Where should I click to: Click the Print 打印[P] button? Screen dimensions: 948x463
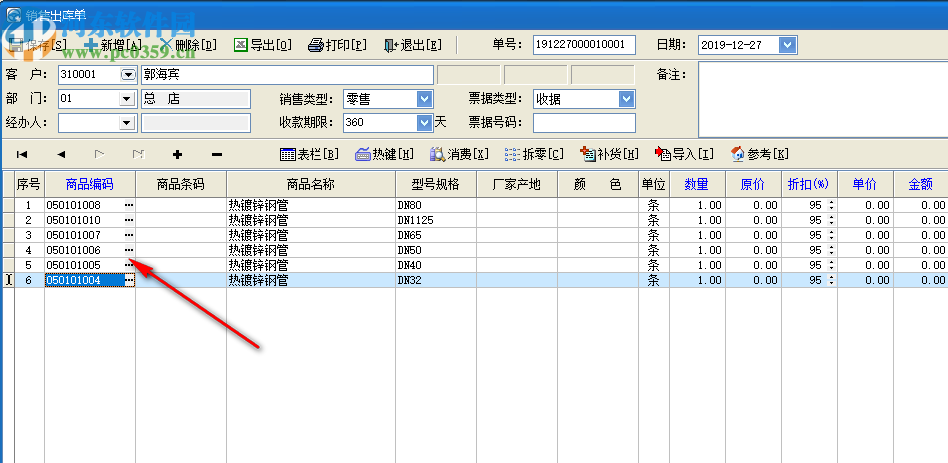click(338, 45)
